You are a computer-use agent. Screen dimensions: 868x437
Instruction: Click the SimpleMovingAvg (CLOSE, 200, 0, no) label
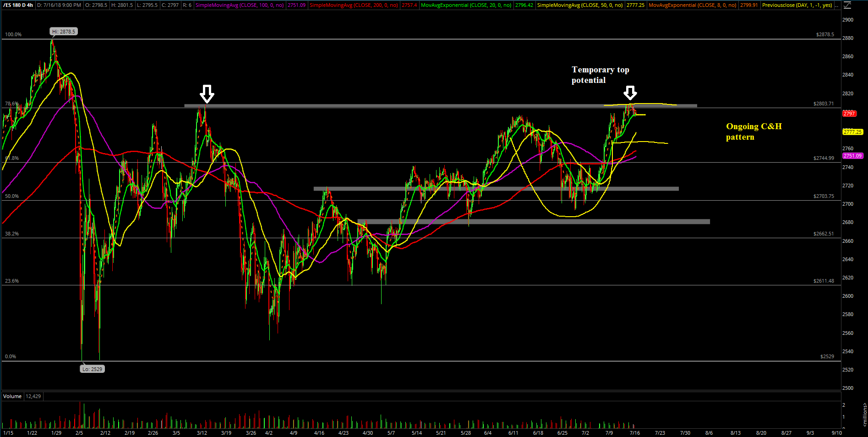pyautogui.click(x=354, y=5)
